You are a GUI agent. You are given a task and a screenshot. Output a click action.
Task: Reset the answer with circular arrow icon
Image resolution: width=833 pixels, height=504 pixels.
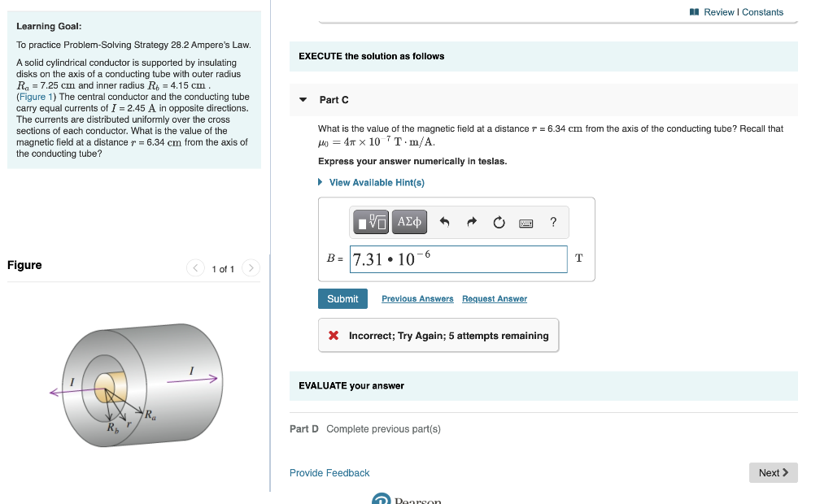pyautogui.click(x=499, y=221)
